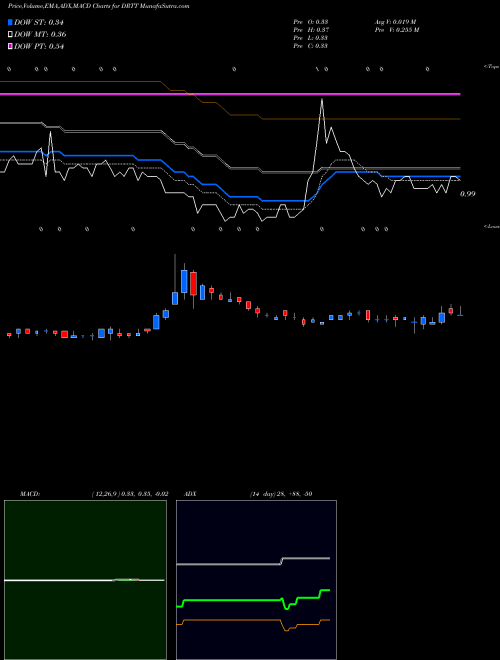This screenshot has width=500, height=660.
Task: Click the MACD (12,26,9) parameter values
Action: pos(130,494)
